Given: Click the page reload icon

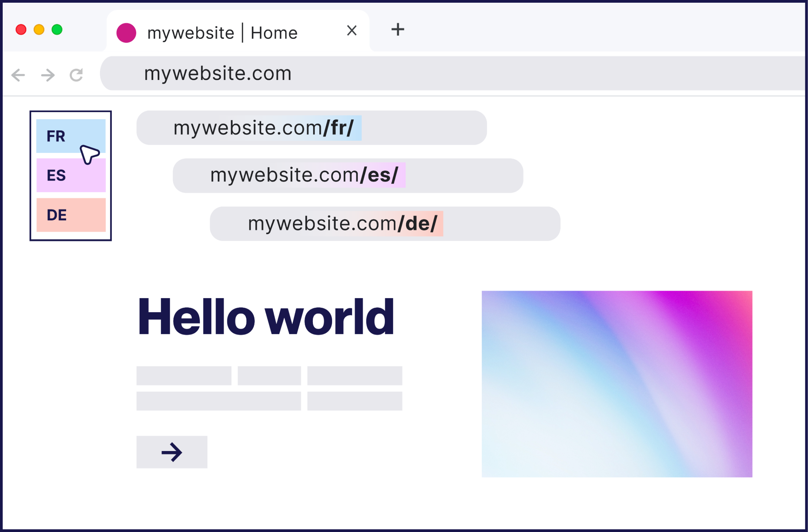Looking at the screenshot, I should coord(76,74).
